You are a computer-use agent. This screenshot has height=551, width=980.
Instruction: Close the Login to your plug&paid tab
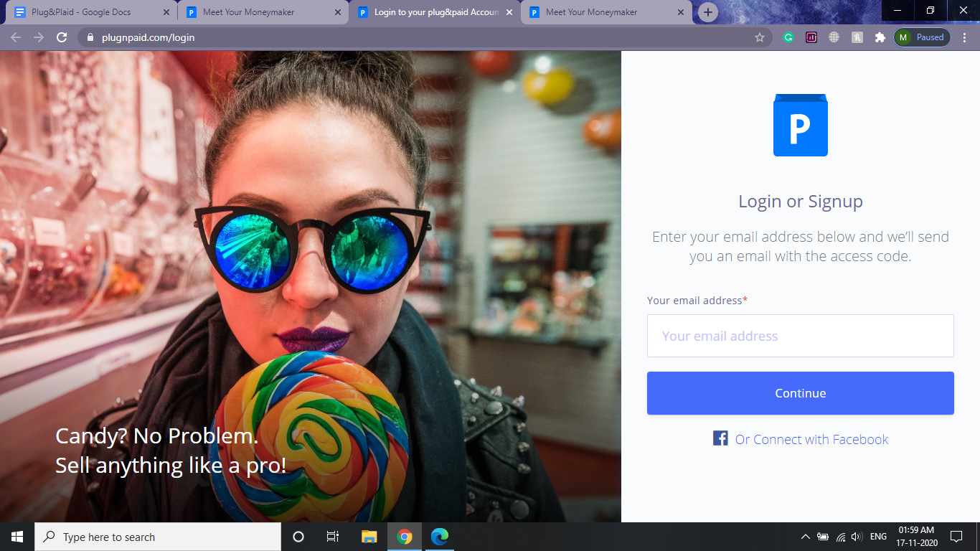coord(509,12)
